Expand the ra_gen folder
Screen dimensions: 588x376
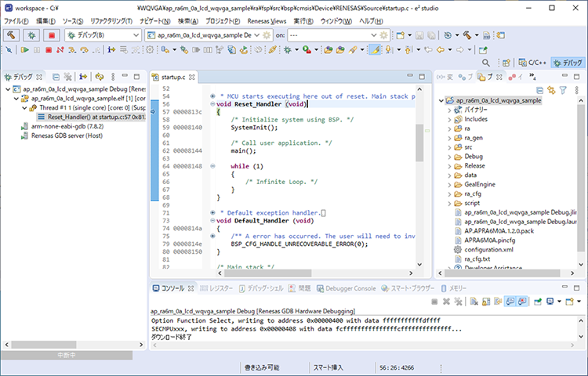point(449,138)
